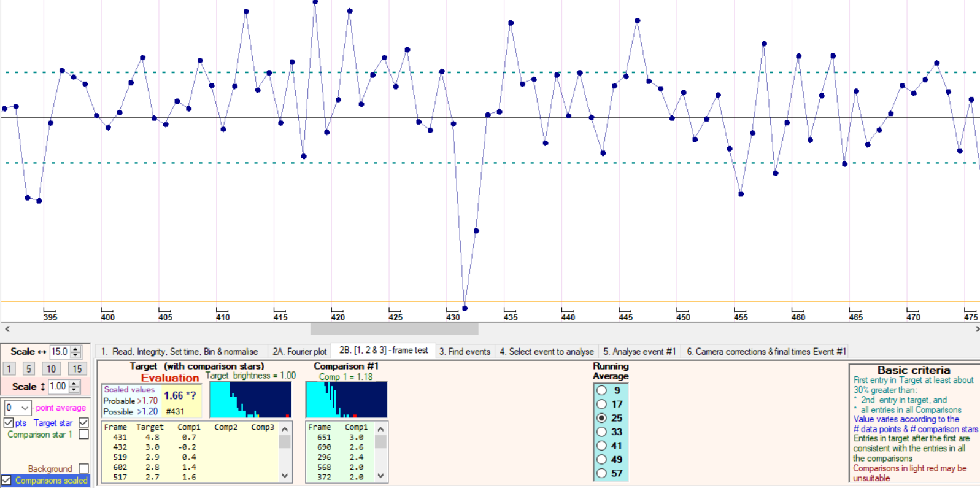Select running average of 41
This screenshot has width=980, height=488.
pyautogui.click(x=602, y=446)
